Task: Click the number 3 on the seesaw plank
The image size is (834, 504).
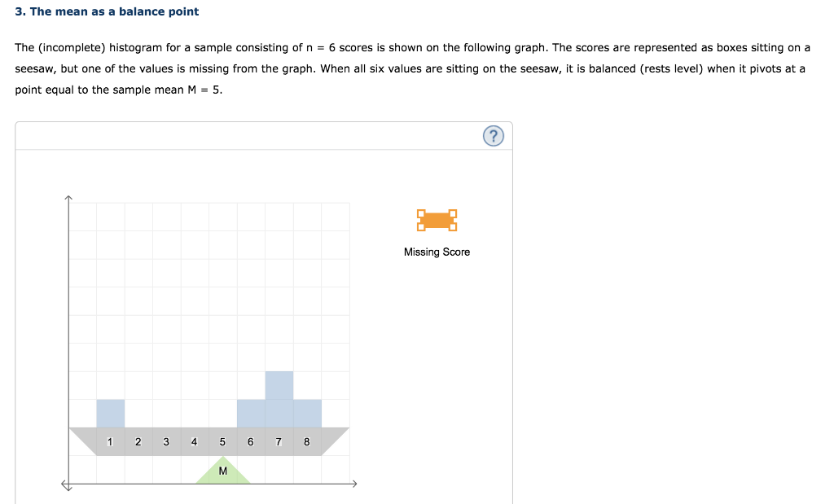Action: [x=165, y=441]
